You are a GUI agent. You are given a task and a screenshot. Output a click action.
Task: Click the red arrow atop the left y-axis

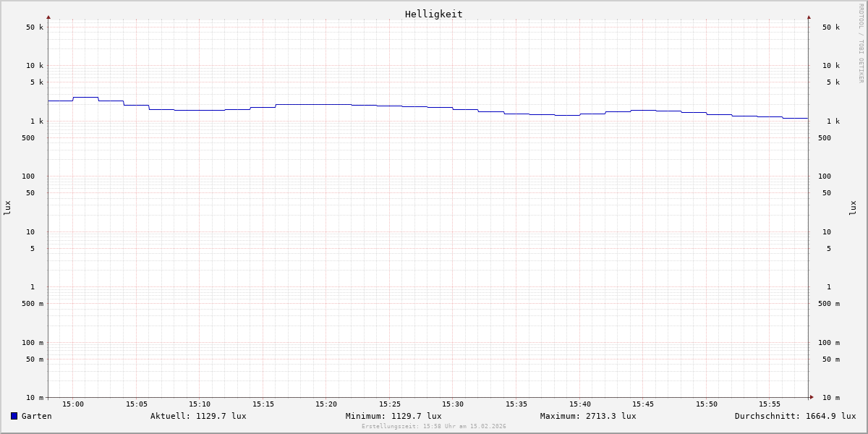[x=48, y=17]
